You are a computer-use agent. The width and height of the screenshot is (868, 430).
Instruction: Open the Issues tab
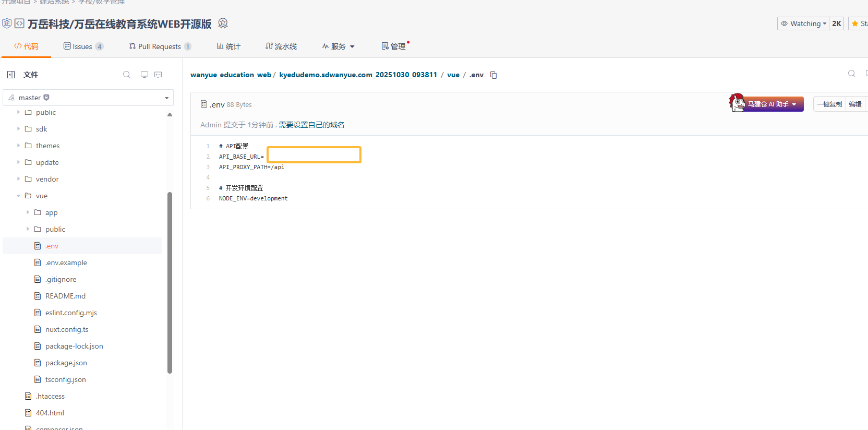click(83, 46)
